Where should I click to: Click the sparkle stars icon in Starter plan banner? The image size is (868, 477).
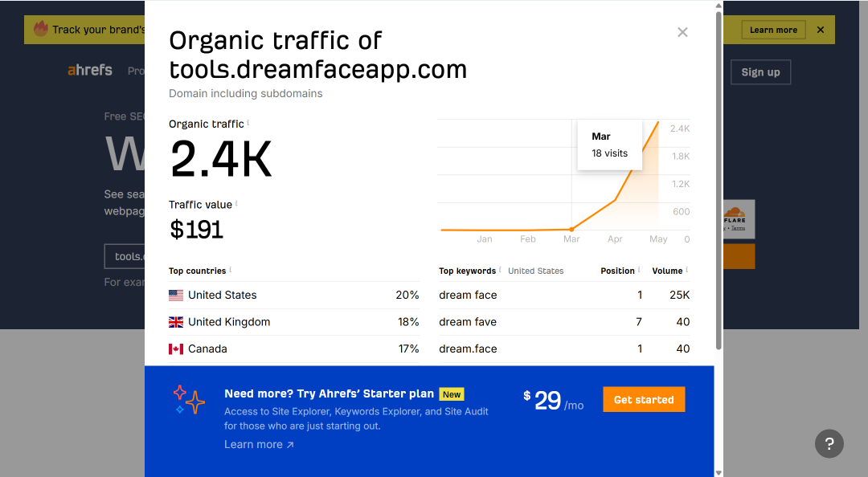tap(189, 400)
